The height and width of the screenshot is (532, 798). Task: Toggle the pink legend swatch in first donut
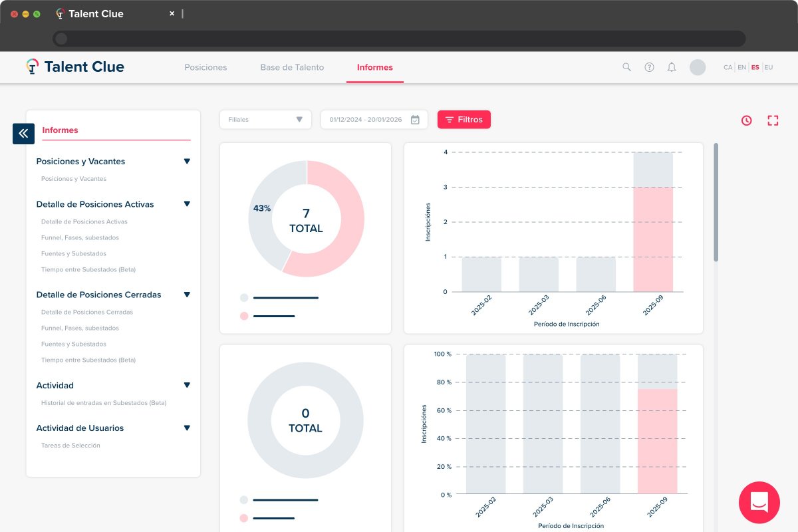[244, 316]
